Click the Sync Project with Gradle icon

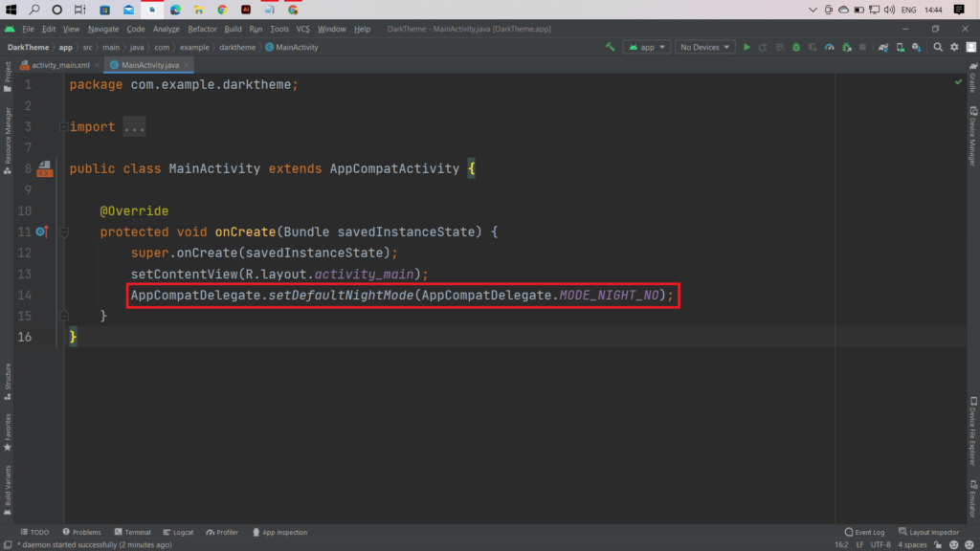885,47
